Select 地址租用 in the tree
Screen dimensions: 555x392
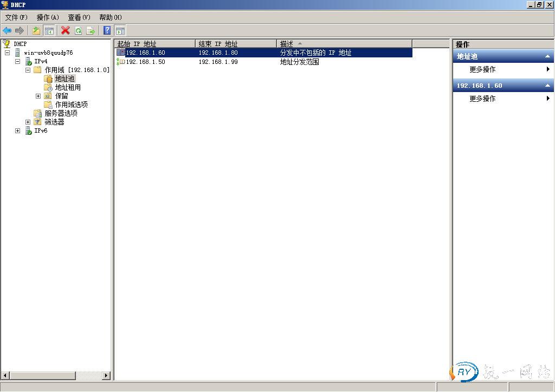(x=68, y=87)
